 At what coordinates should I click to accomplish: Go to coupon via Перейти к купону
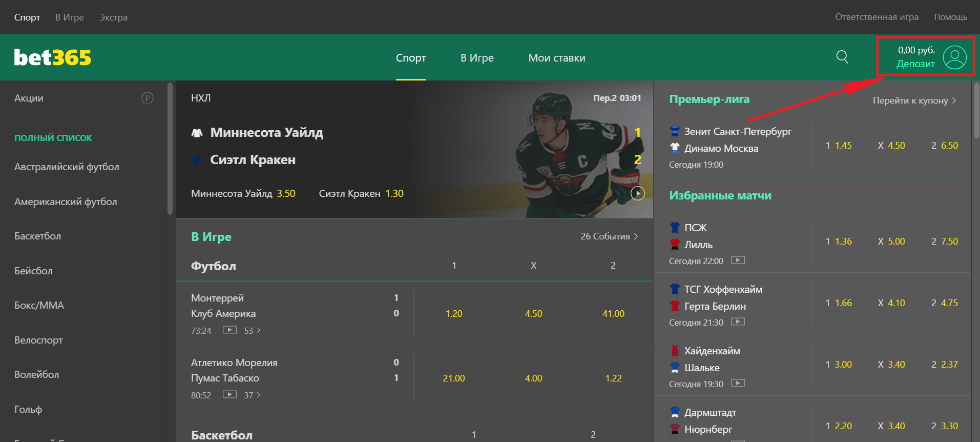tap(914, 101)
